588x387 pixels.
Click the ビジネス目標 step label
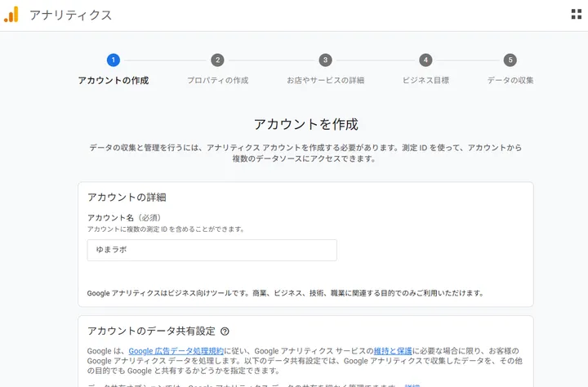coord(425,80)
